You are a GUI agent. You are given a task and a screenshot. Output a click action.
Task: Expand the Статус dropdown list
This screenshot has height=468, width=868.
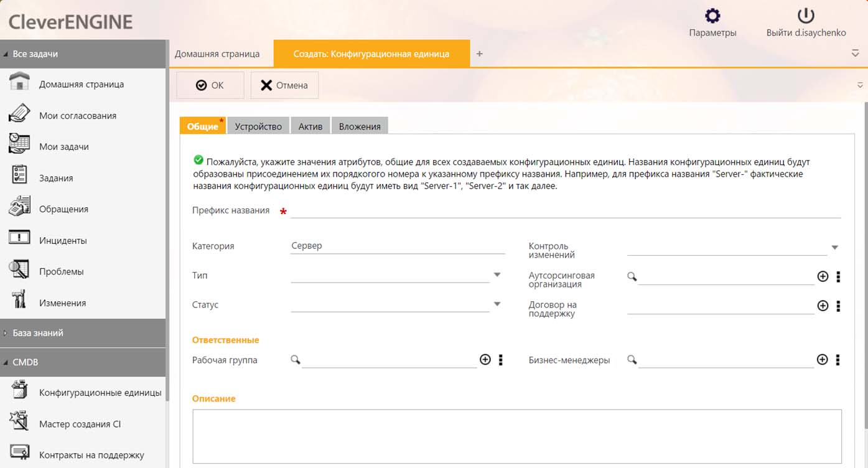click(497, 304)
